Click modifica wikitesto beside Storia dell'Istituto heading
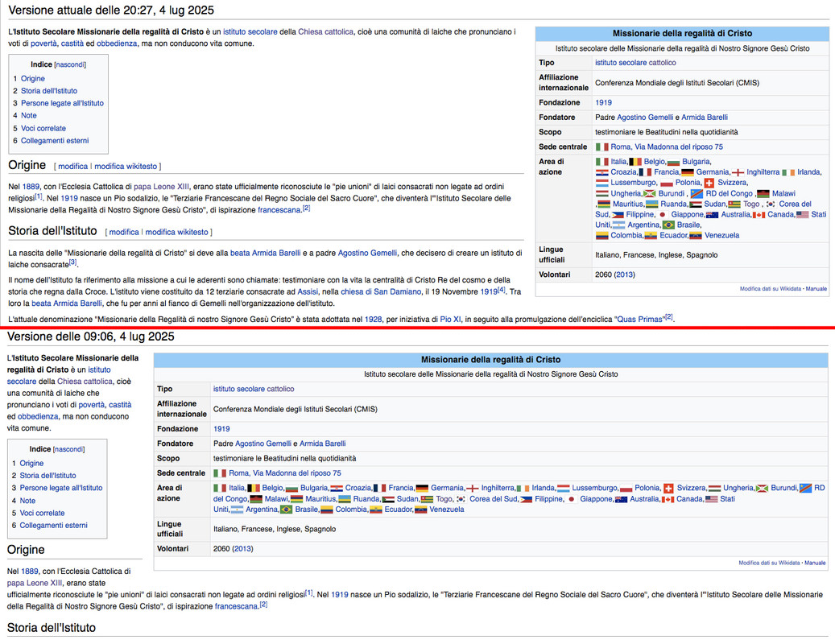The width and height of the screenshot is (835, 644). click(177, 232)
